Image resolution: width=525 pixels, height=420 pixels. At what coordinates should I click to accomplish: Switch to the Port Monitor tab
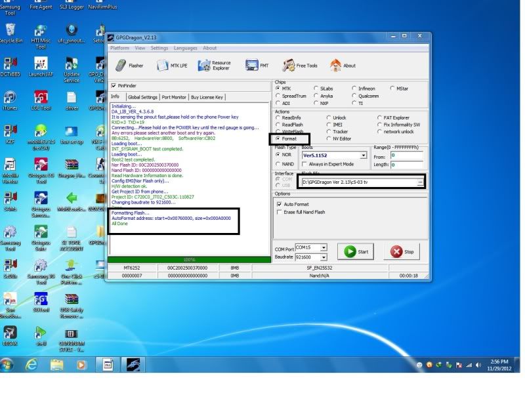174,97
